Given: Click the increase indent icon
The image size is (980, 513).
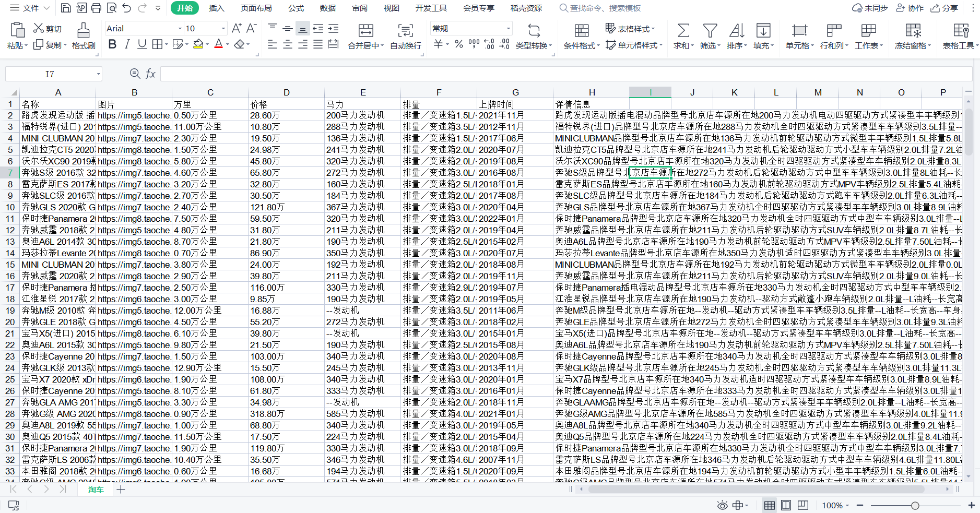Looking at the screenshot, I should point(333,28).
